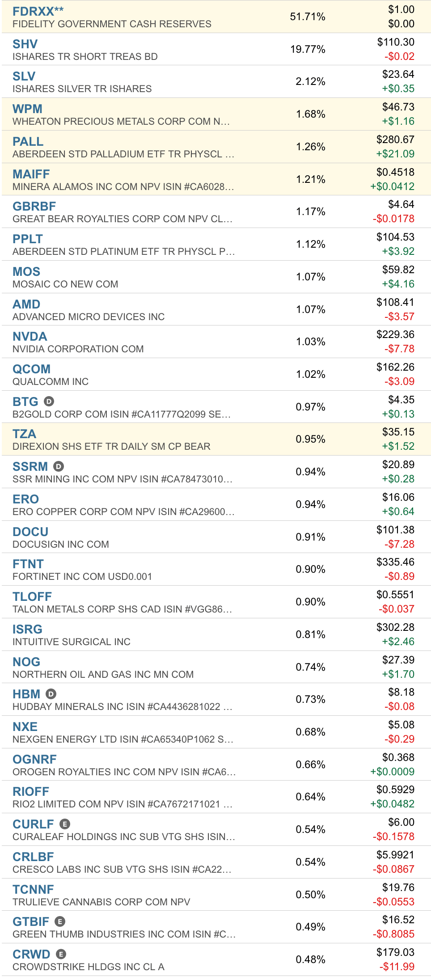Click the E badge beside CURLF
431x980 pixels.
tap(65, 824)
